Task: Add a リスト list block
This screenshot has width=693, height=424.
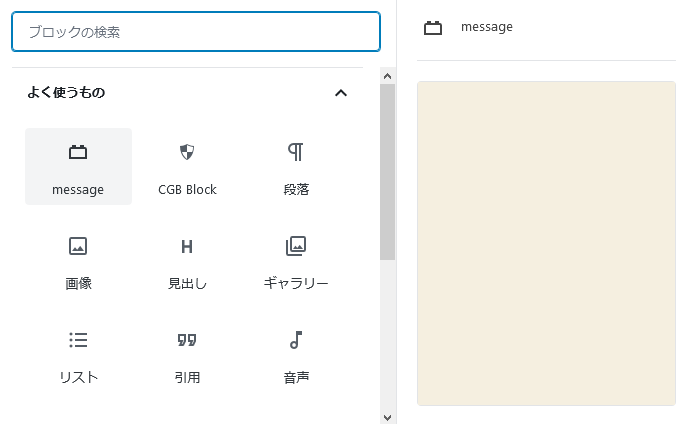Action: (78, 355)
